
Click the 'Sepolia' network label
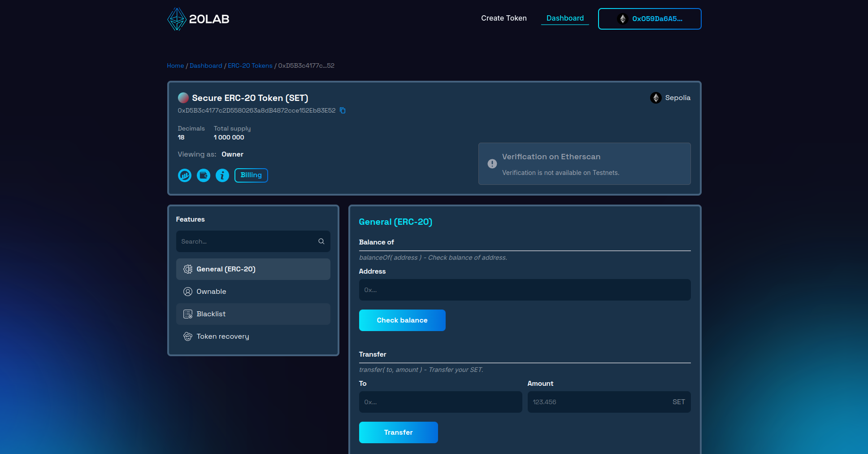[x=678, y=98]
